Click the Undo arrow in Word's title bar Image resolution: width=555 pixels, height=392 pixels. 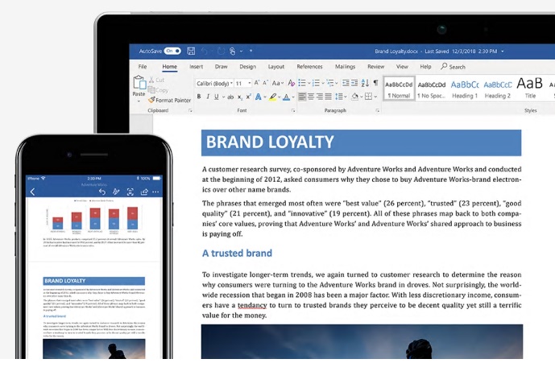point(205,52)
